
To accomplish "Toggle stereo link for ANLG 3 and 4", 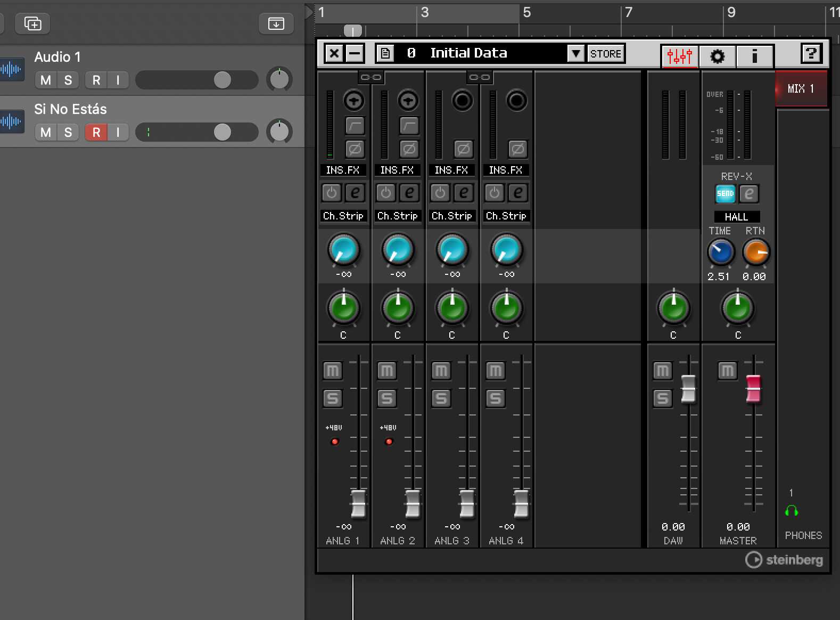I will click(479, 77).
